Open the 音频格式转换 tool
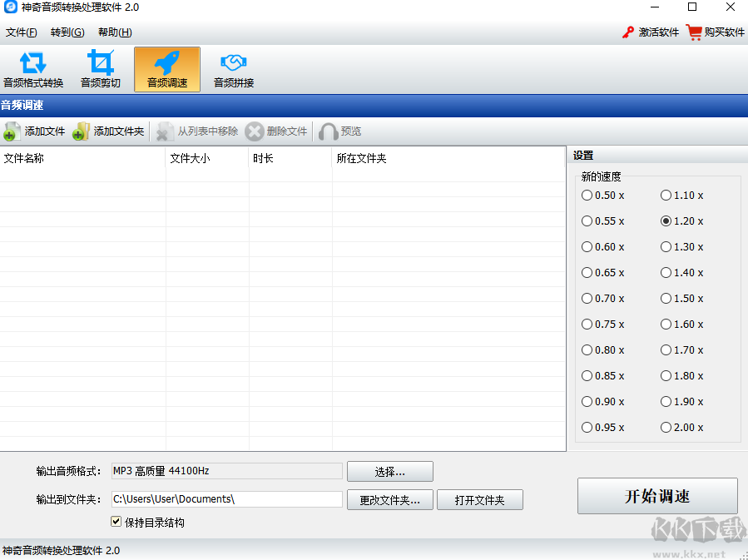 coord(33,70)
